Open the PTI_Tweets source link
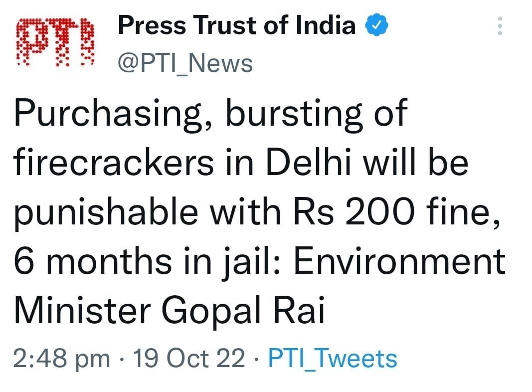 (x=333, y=359)
